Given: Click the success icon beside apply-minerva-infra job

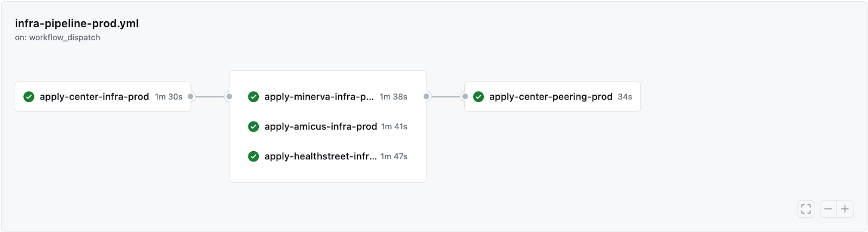Looking at the screenshot, I should (253, 97).
